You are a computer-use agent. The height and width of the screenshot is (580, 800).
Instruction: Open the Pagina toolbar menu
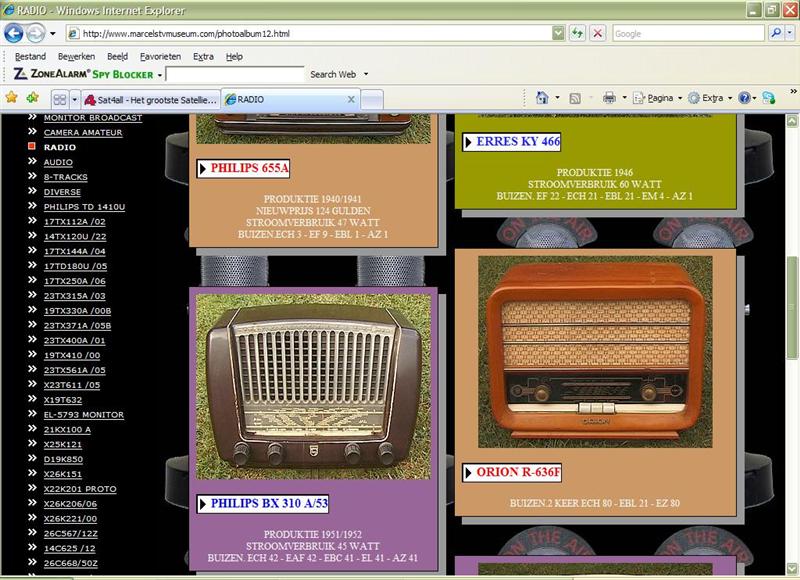point(657,97)
